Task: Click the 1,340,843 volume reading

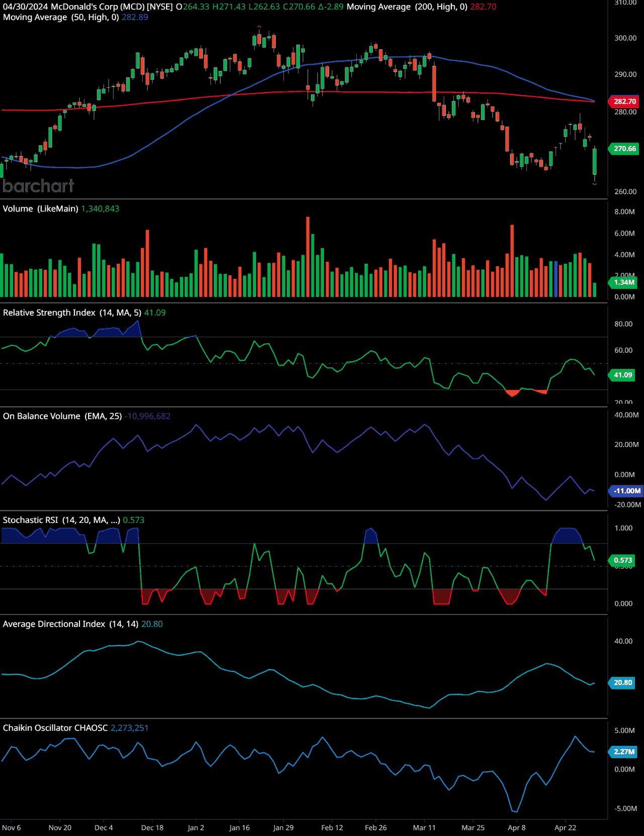Action: click(x=100, y=208)
